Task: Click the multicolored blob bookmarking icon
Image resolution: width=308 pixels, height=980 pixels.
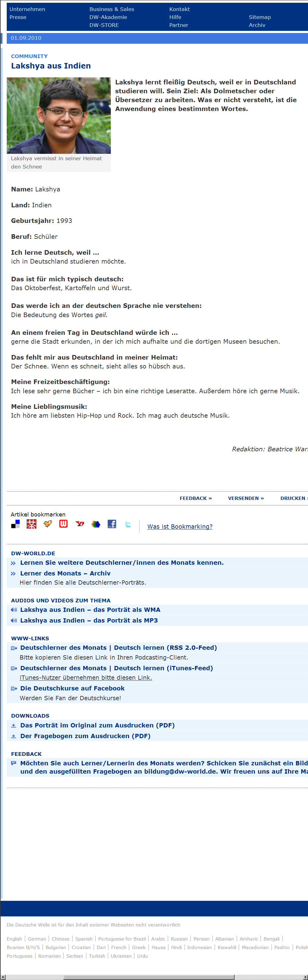Action: (96, 524)
